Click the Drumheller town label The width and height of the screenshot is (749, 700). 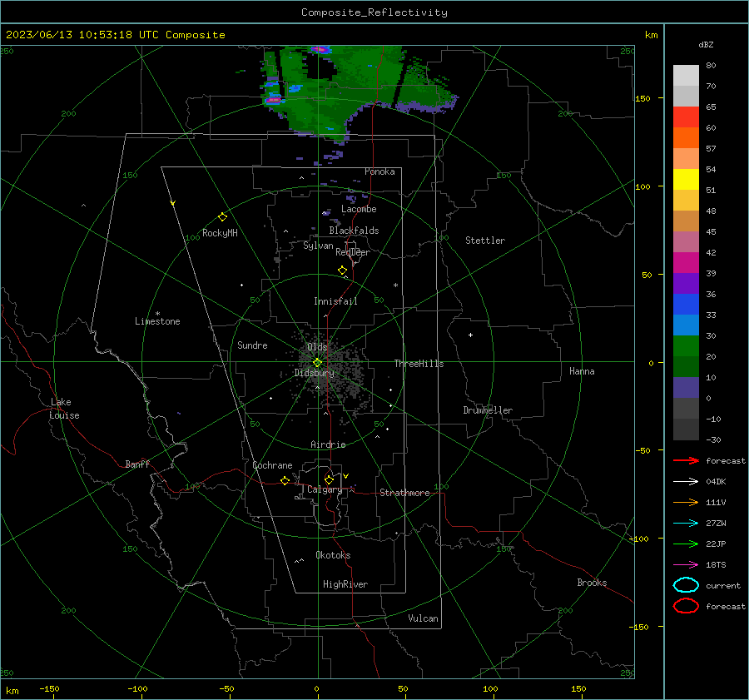(x=488, y=410)
